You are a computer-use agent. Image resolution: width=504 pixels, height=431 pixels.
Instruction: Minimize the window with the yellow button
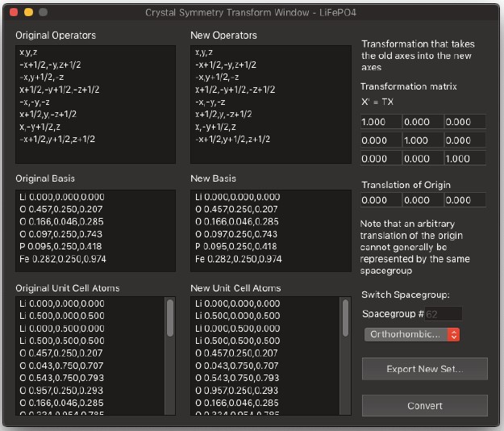28,13
